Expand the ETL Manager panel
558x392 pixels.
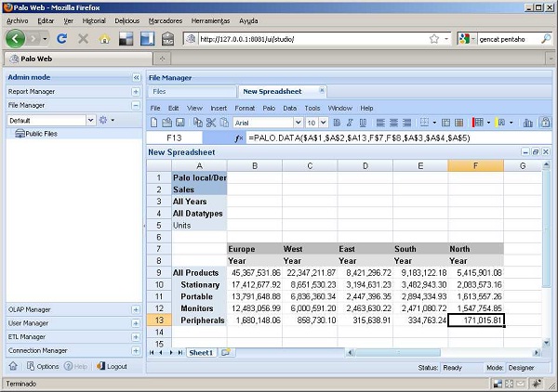(x=136, y=337)
